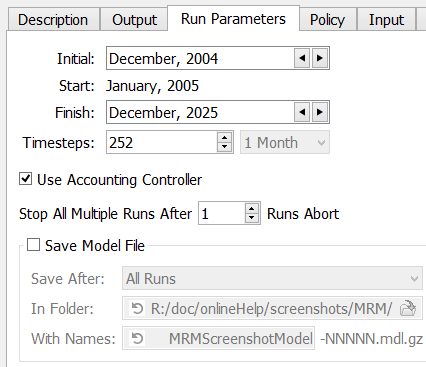This screenshot has width=426, height=367.
Task: Go to the Input tab
Action: [x=386, y=20]
